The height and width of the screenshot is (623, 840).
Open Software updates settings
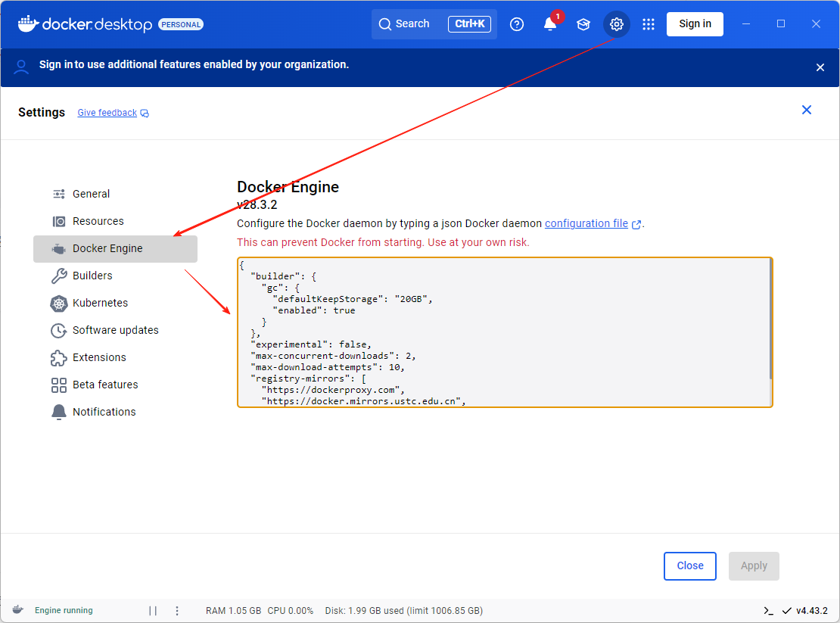[115, 331]
